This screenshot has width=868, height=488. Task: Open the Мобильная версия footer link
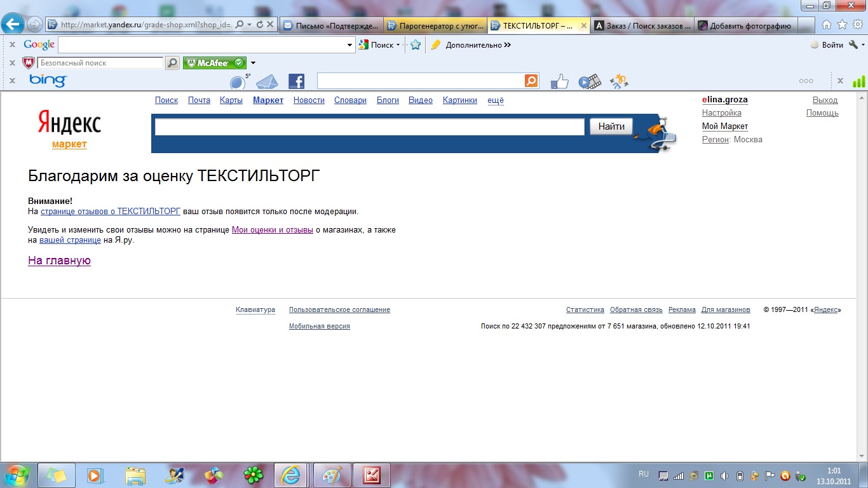320,326
